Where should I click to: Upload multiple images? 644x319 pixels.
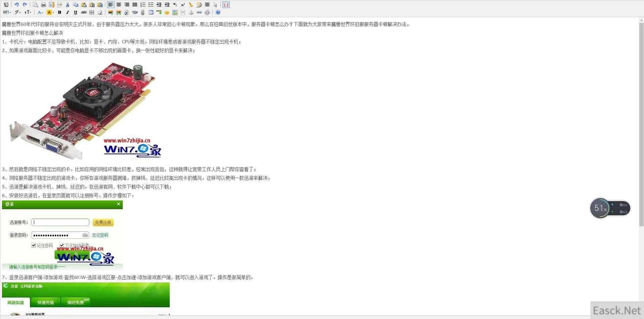coord(118,12)
